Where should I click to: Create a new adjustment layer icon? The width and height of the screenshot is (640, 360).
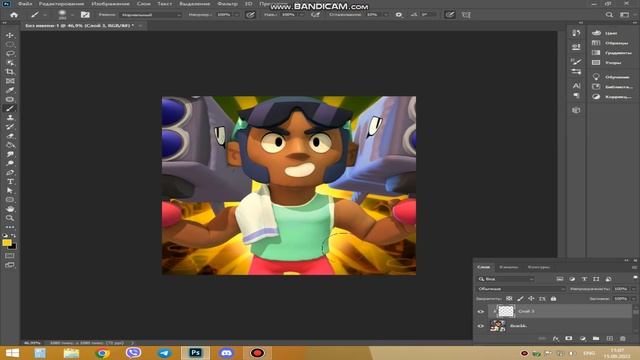pyautogui.click(x=582, y=338)
